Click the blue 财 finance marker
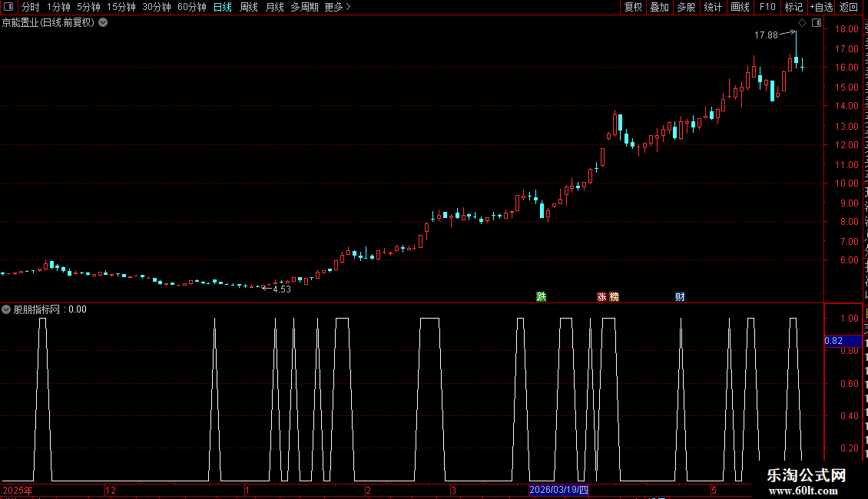Viewport: 868px width, 499px height. click(680, 296)
